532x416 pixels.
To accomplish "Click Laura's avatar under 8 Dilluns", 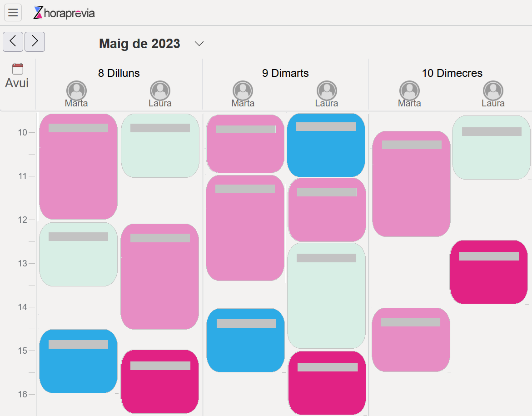I will tap(160, 90).
